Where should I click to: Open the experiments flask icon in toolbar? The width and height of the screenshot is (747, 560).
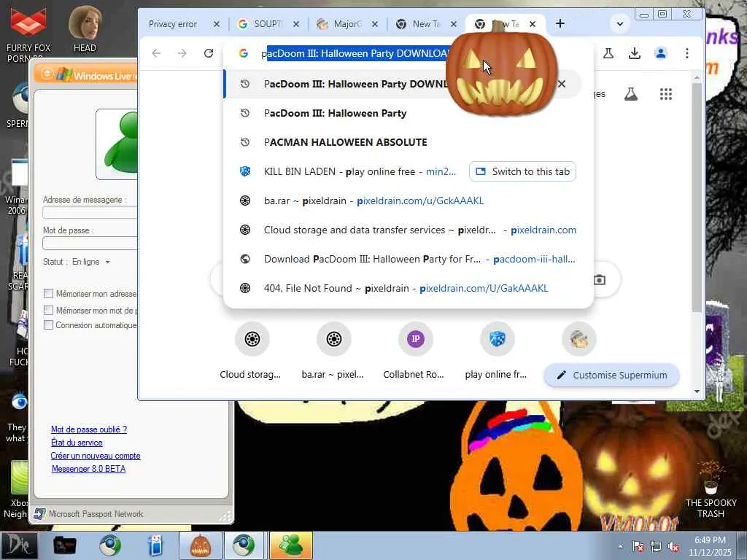coord(608,53)
